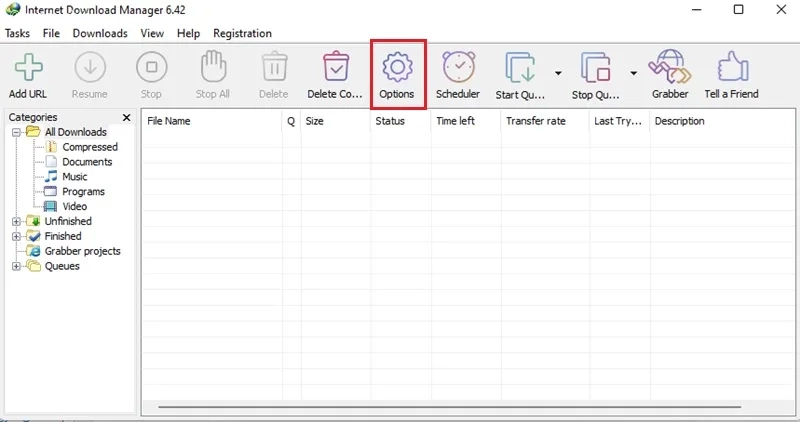Open the dropdown arrow beside Start Queue
The width and height of the screenshot is (800, 422).
[558, 73]
